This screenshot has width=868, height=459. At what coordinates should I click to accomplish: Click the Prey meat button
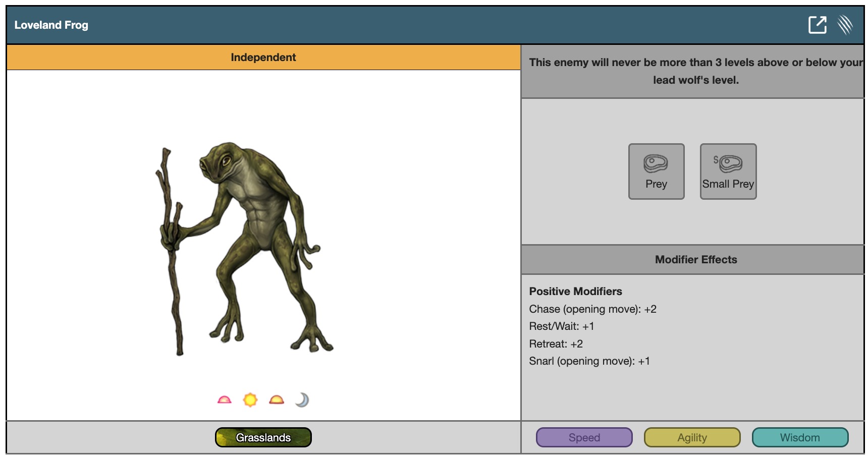click(656, 171)
